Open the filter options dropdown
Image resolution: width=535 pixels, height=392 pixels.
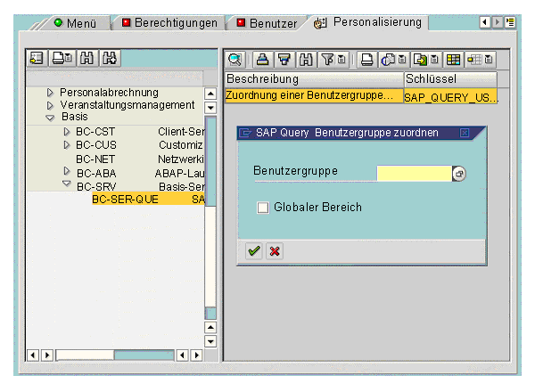[342, 60]
